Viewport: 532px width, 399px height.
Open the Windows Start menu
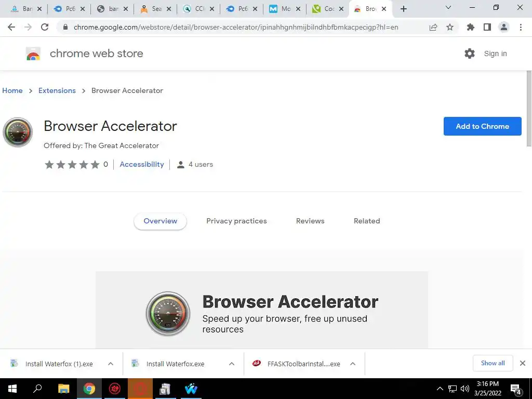point(12,389)
